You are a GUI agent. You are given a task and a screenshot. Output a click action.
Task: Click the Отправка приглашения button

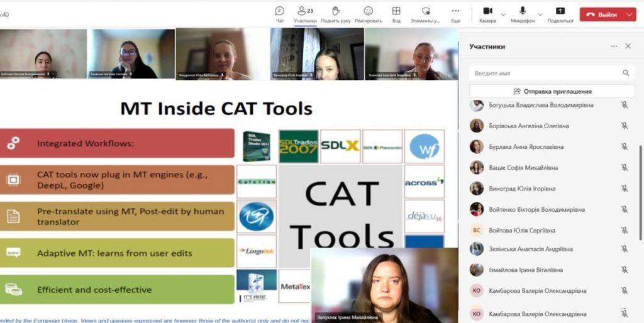[x=552, y=91]
